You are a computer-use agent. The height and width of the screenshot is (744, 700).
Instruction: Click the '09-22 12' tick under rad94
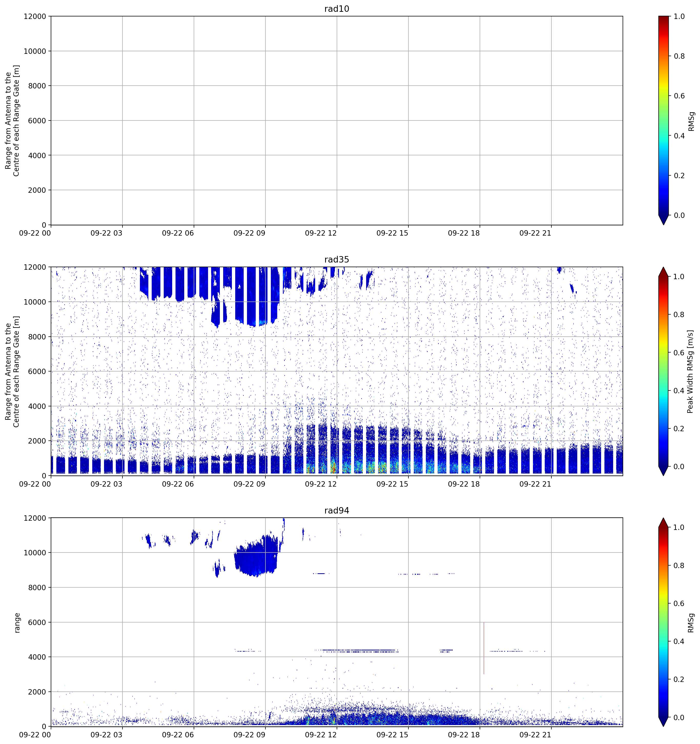pyautogui.click(x=321, y=735)
